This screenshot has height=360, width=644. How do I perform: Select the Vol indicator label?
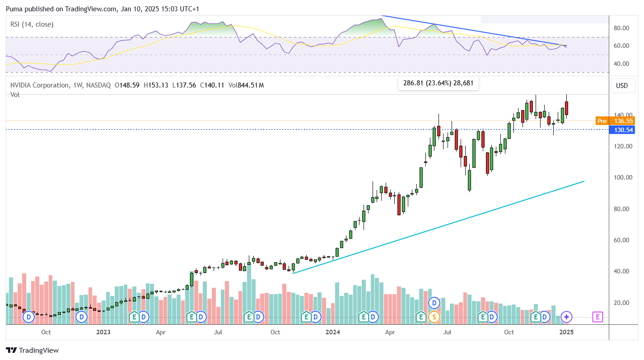15,95
